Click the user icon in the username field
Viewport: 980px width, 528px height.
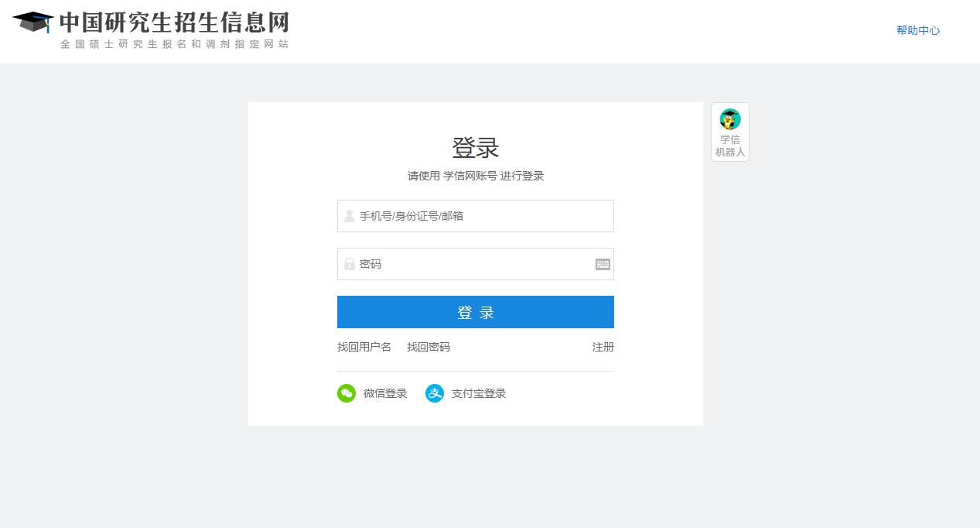pos(350,216)
